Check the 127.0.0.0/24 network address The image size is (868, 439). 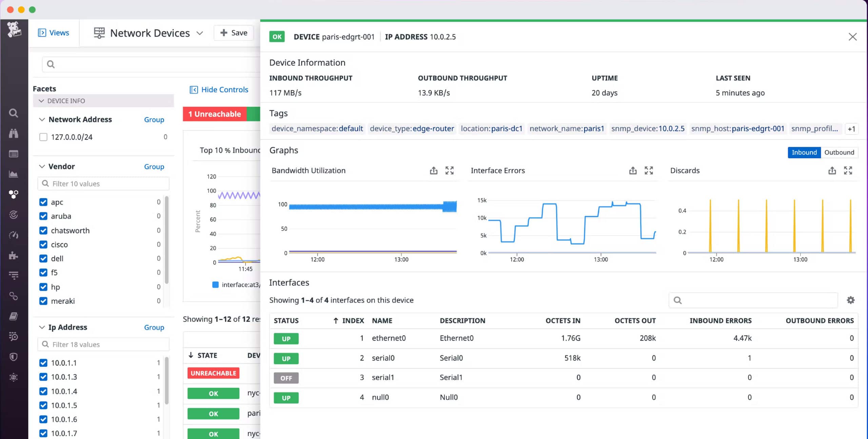(x=43, y=137)
